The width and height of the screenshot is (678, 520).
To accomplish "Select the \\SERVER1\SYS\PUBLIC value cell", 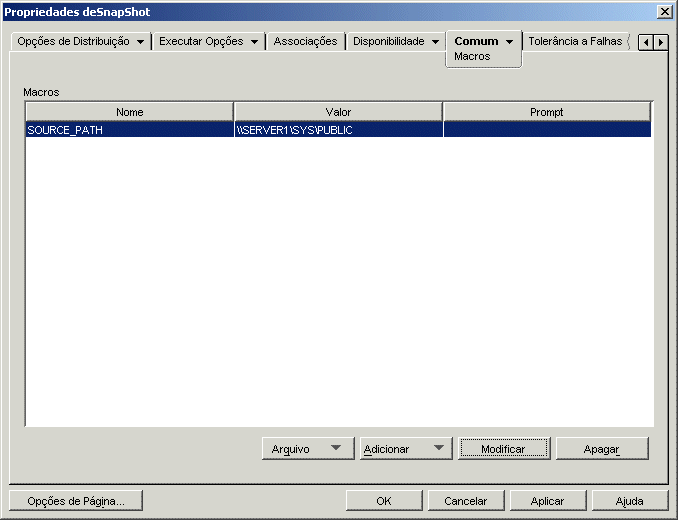I will [339, 130].
